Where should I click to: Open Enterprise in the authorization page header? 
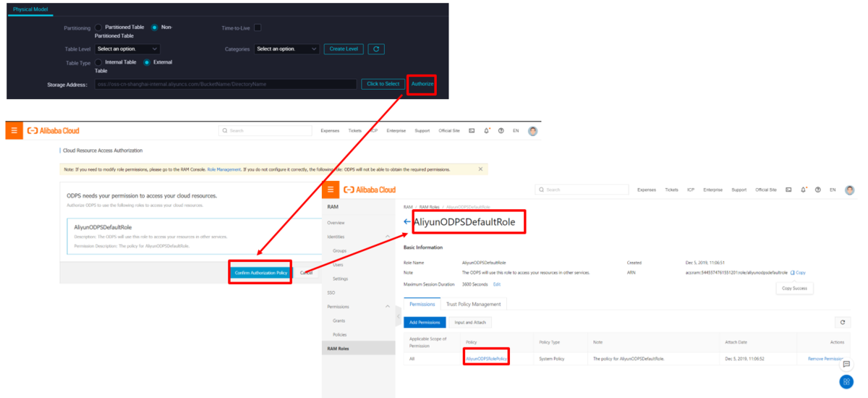pyautogui.click(x=396, y=131)
